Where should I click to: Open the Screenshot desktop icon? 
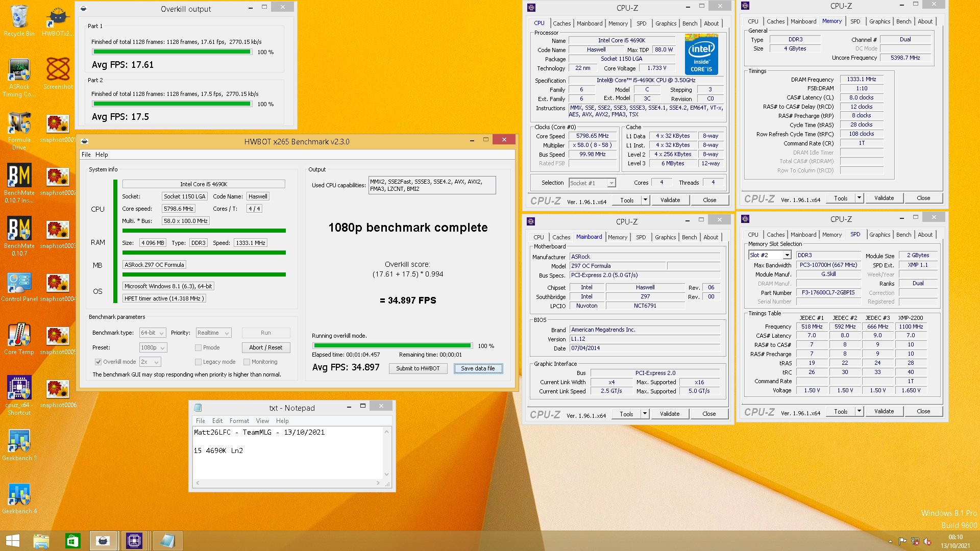[x=58, y=73]
